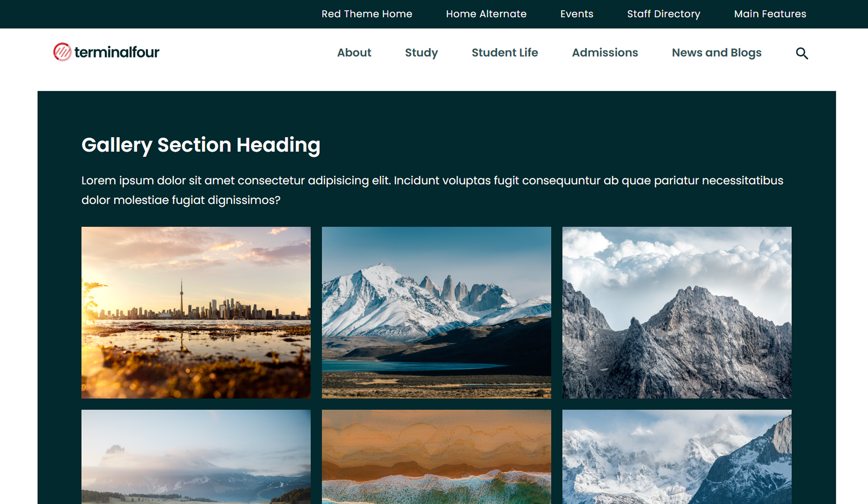Open the city skyline sunset photo
This screenshot has width=868, height=504.
[x=196, y=312]
